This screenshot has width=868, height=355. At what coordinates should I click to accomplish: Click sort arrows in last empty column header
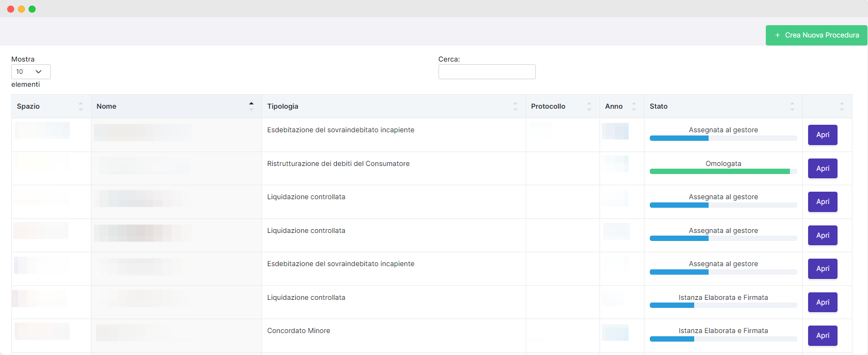(842, 107)
